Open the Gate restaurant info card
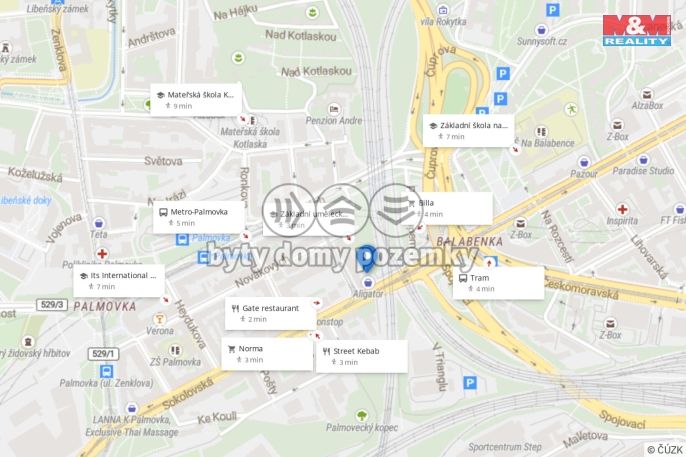Screen dimensions: 686x457 270,314
